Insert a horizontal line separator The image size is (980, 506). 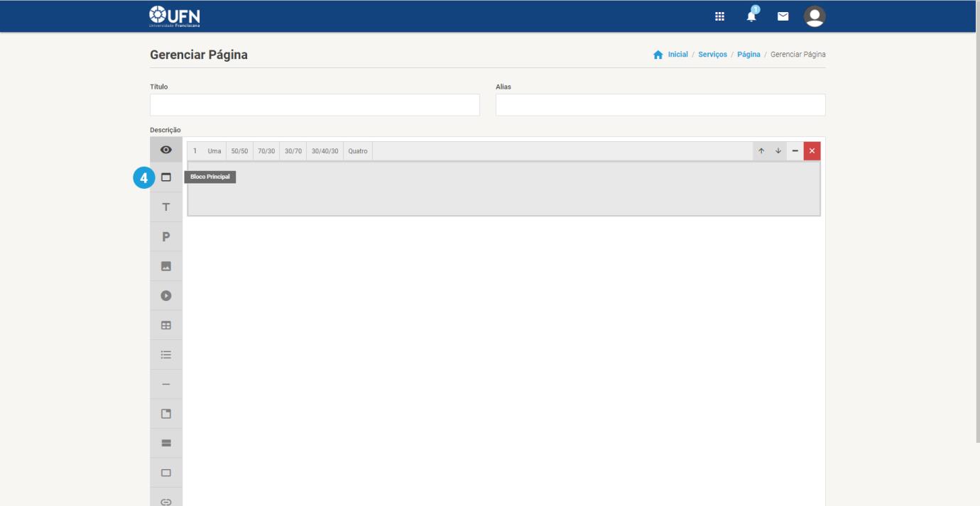coord(166,384)
